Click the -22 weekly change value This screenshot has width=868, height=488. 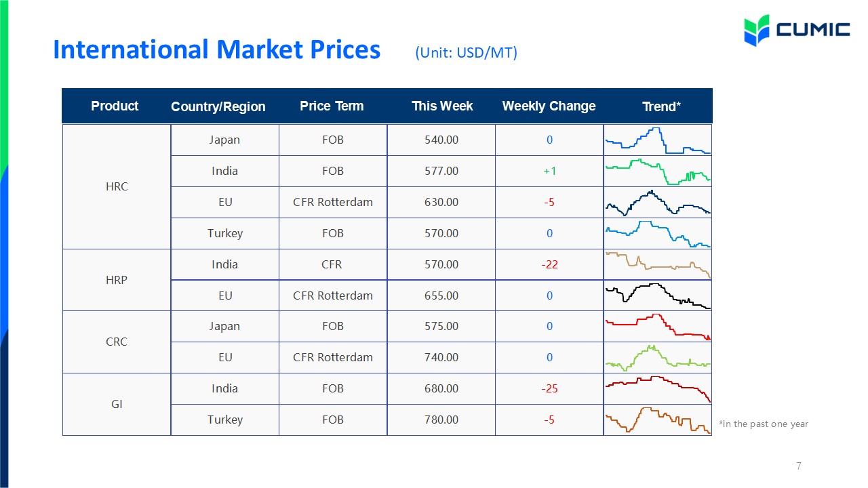click(x=549, y=265)
